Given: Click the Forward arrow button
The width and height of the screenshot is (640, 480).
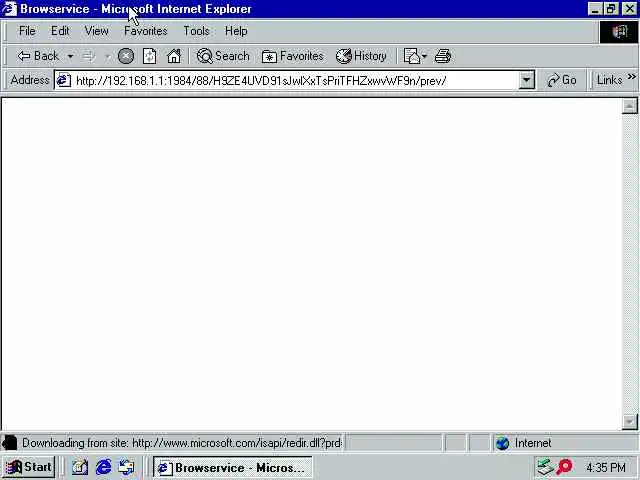Looking at the screenshot, I should tap(89, 56).
